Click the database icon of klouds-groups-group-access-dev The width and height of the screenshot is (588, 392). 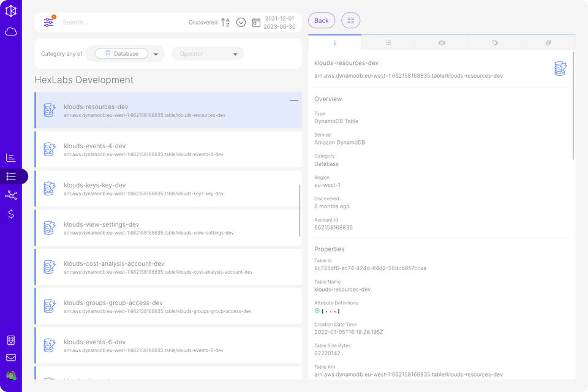tap(49, 306)
